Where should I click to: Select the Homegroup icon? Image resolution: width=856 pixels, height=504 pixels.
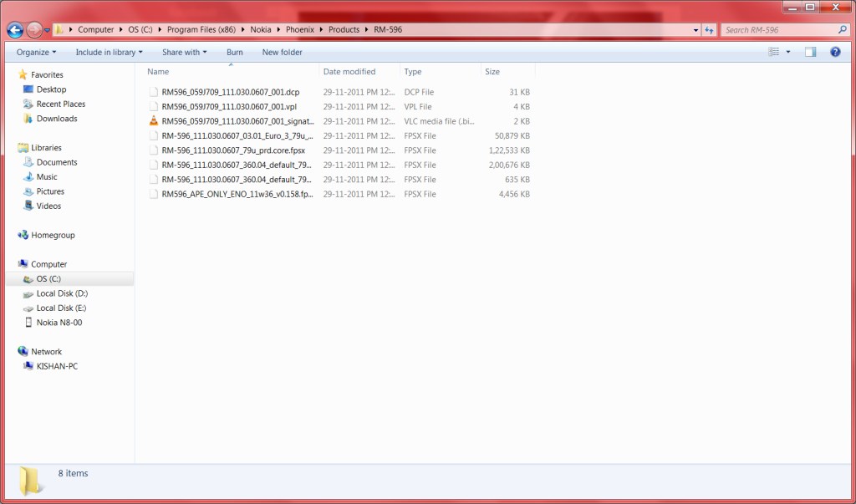[x=23, y=235]
